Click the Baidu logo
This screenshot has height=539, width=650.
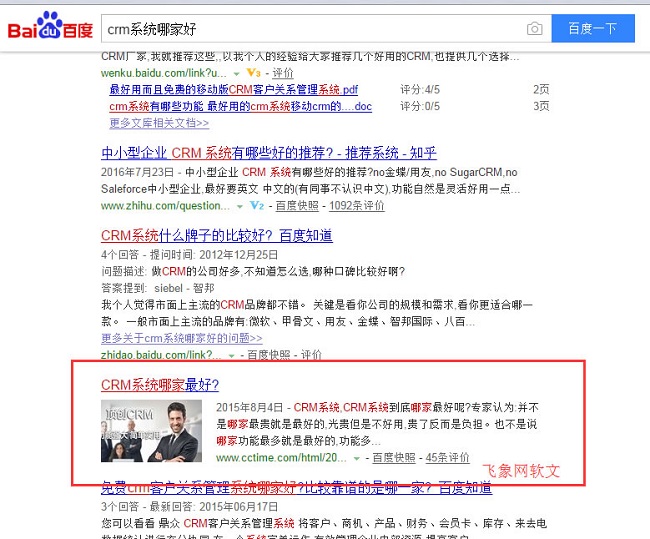pos(50,26)
